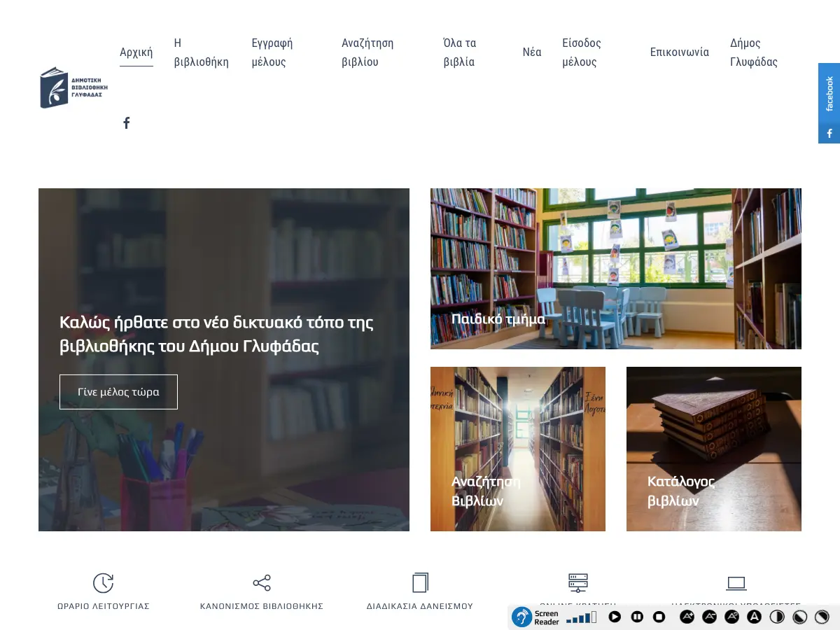Open Αναζήτηση βιβλίου menu item

pyautogui.click(x=367, y=52)
